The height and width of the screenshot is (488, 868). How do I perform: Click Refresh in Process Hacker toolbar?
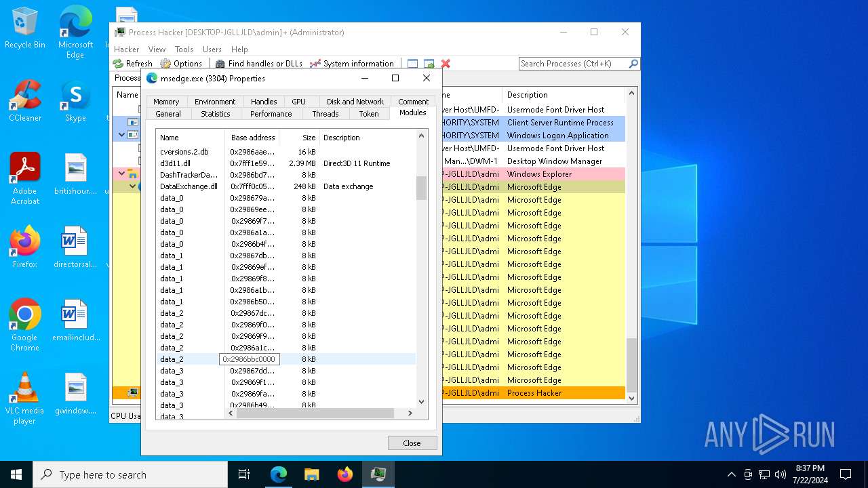(x=133, y=63)
